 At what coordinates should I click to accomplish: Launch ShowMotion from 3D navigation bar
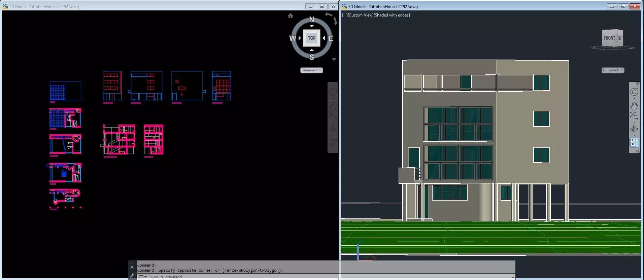(634, 142)
